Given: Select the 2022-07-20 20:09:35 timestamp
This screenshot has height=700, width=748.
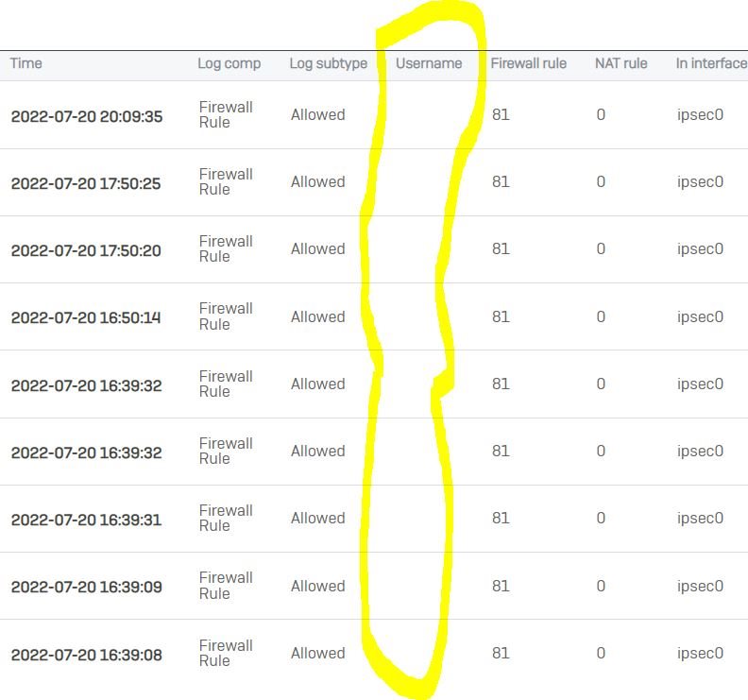Looking at the screenshot, I should (87, 116).
